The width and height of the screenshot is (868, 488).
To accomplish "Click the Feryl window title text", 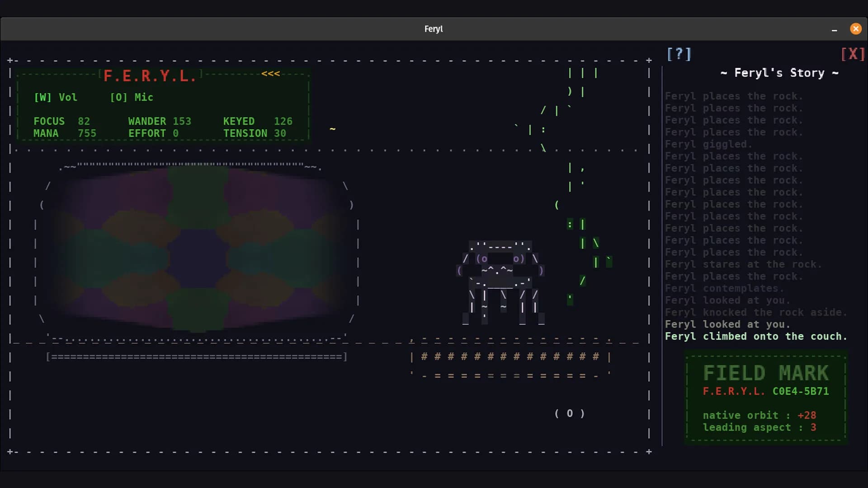I will click(x=434, y=29).
